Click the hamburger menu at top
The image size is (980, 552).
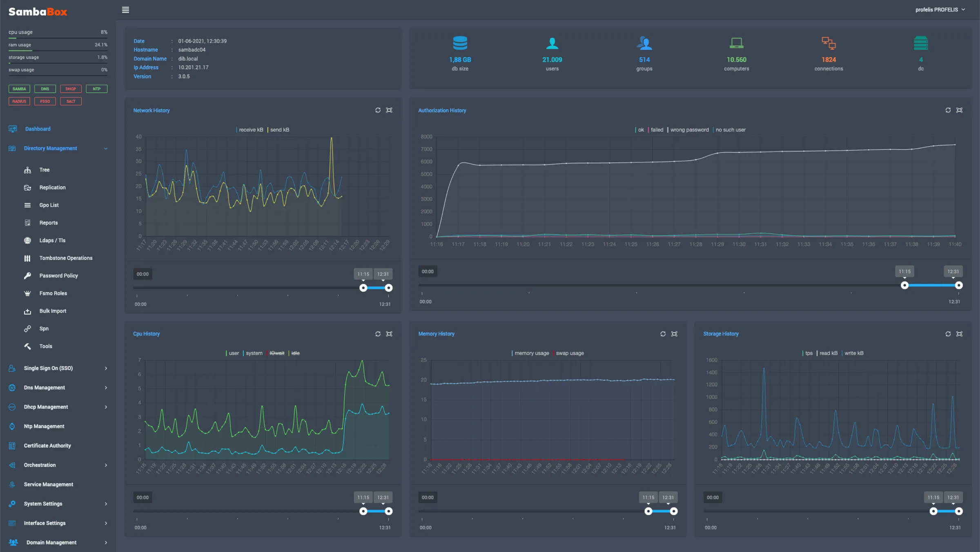click(x=125, y=10)
